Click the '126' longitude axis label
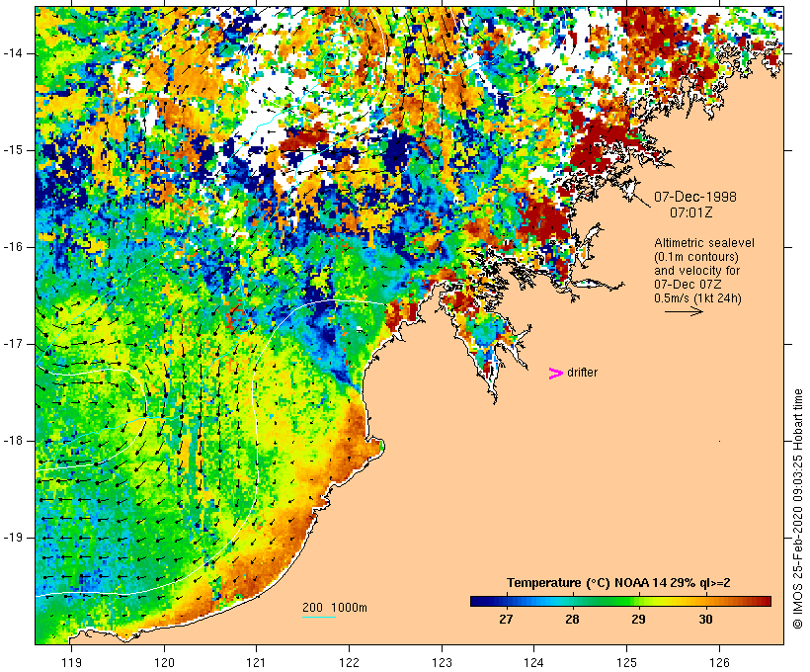Viewport: 810px width, 672px height. tap(719, 662)
